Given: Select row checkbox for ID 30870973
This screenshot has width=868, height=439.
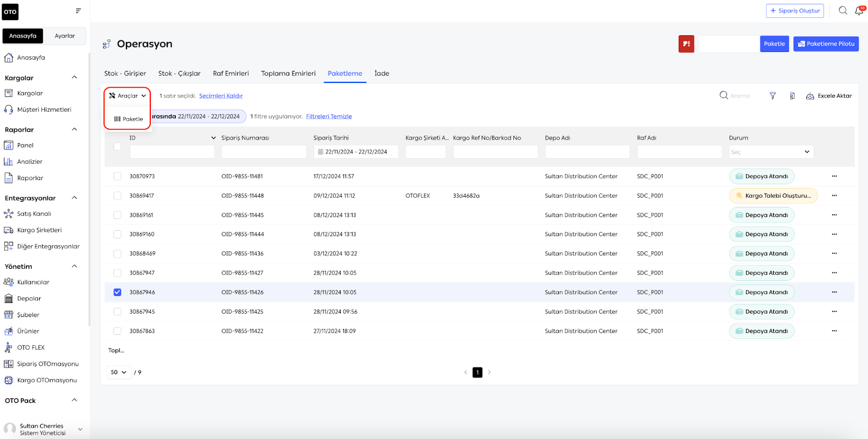Looking at the screenshot, I should point(117,176).
